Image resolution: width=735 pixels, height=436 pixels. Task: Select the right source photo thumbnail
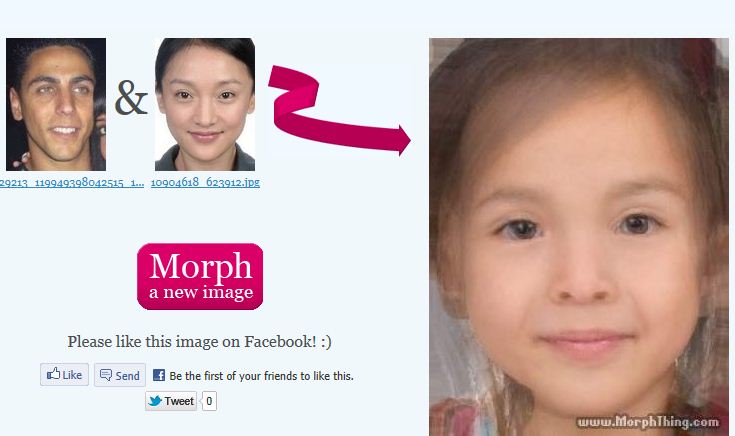tap(205, 105)
